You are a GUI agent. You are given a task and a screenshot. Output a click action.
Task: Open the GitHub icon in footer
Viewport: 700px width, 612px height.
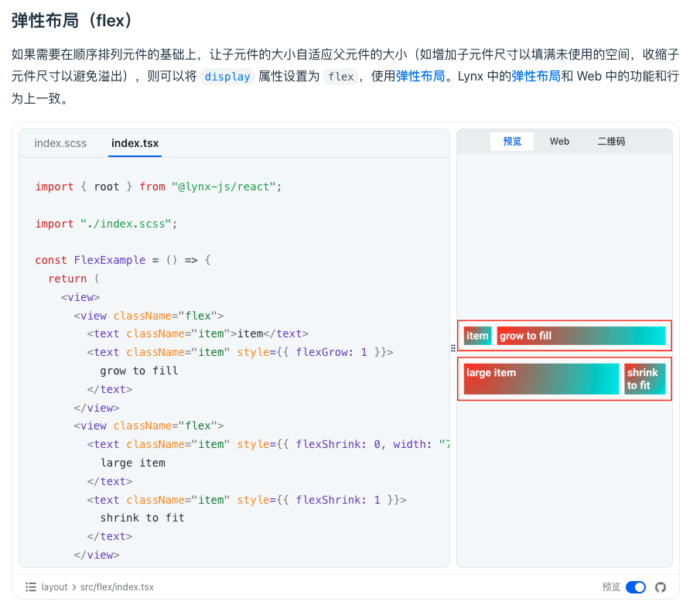(x=661, y=587)
